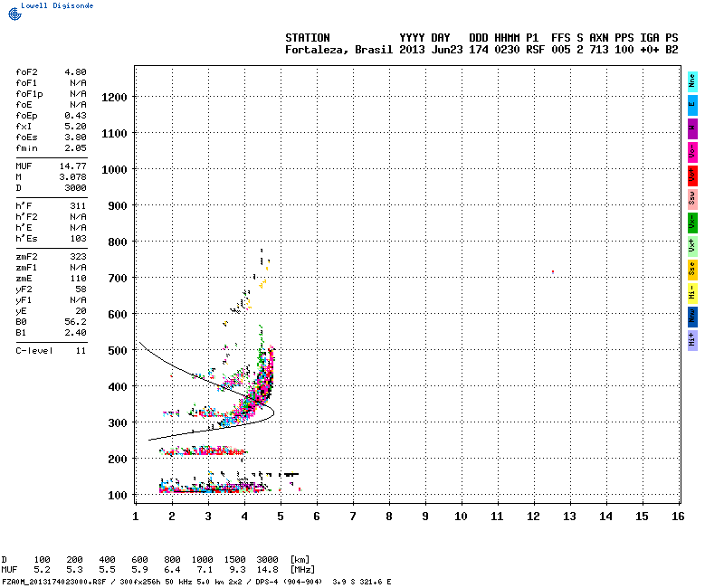Click the foEp value 0.43

tap(75, 116)
